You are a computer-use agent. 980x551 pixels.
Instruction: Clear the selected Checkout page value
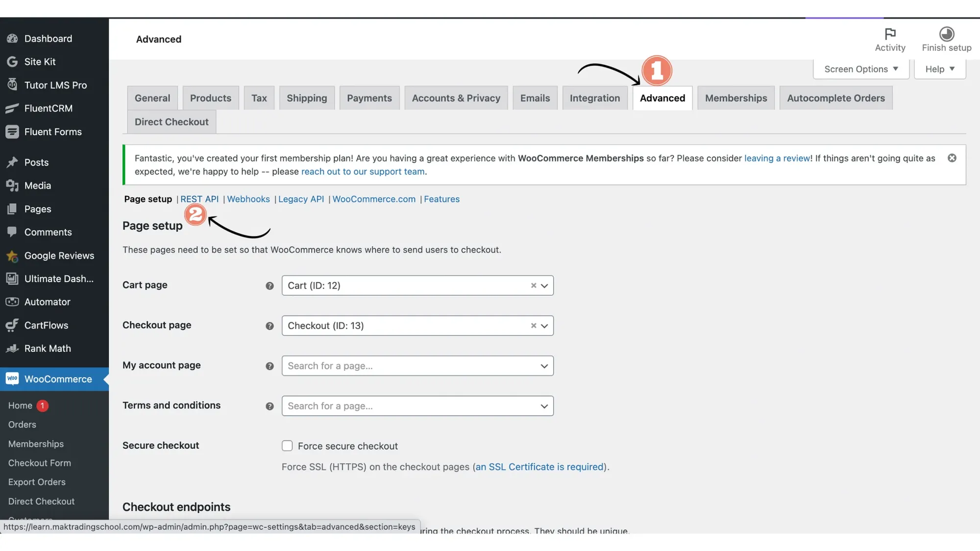coord(533,326)
